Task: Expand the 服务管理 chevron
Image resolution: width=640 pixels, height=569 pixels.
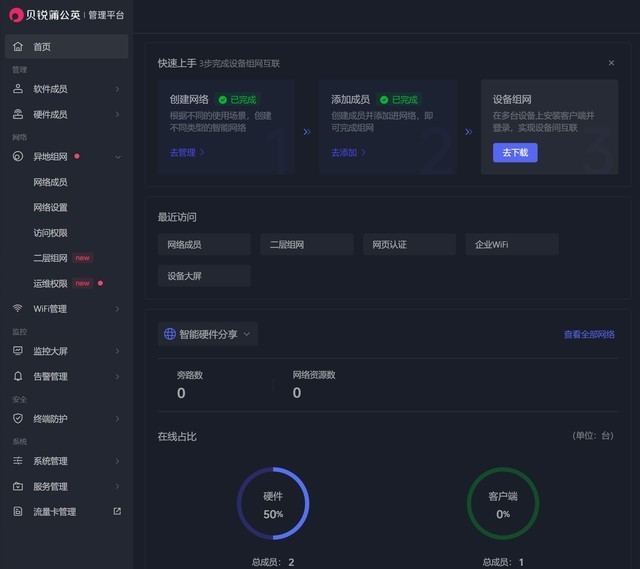Action: [118, 487]
